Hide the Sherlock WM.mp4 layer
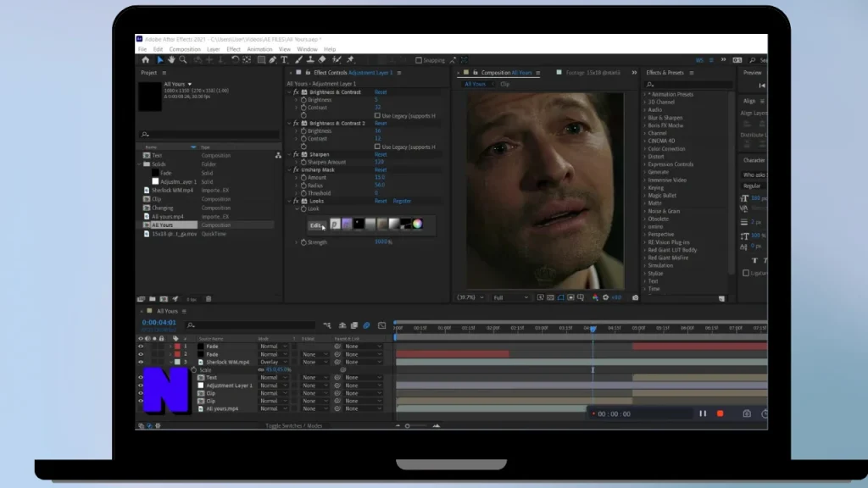 point(141,362)
